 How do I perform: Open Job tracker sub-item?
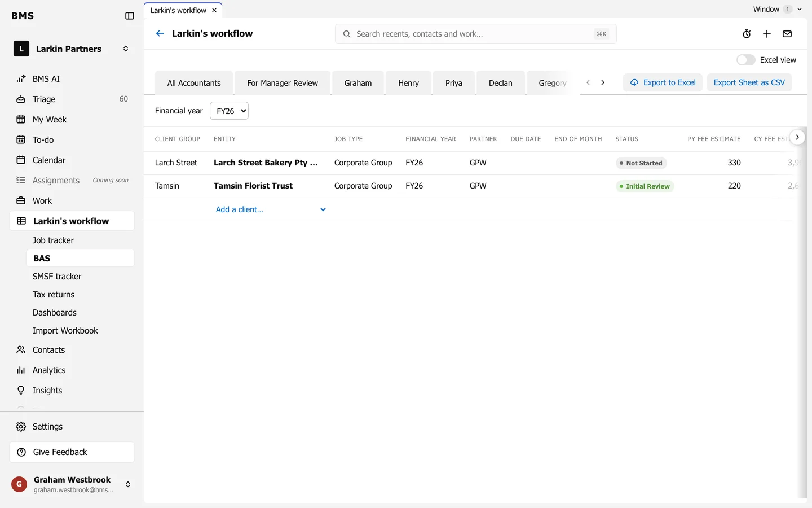coord(80,240)
